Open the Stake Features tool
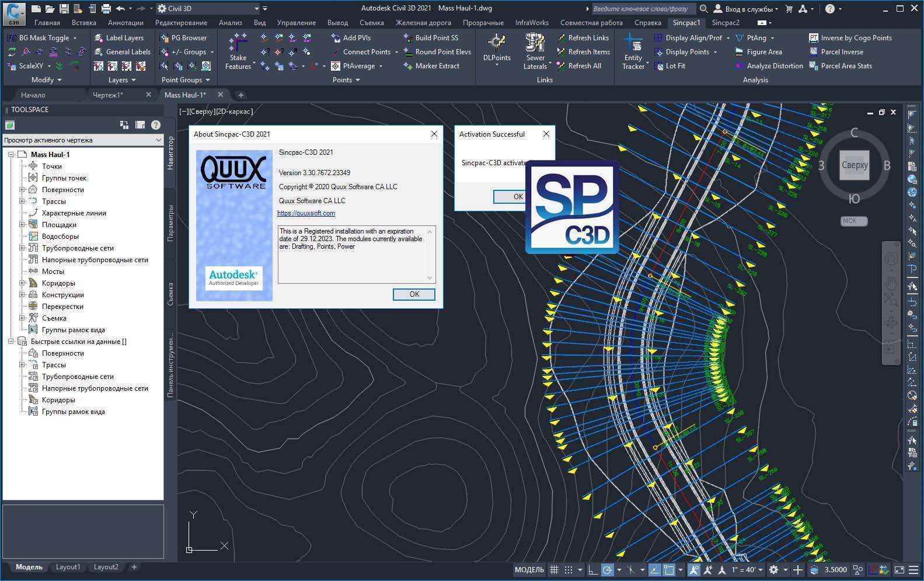924x581 pixels. coord(238,51)
